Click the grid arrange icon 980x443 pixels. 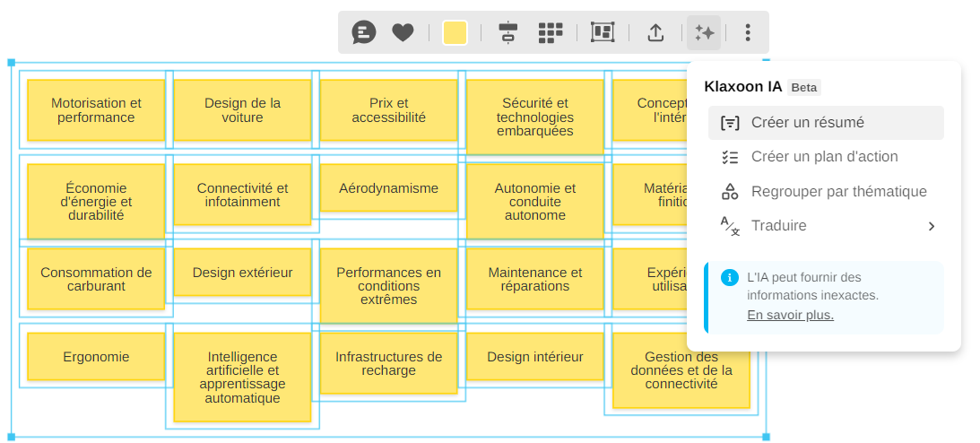550,33
